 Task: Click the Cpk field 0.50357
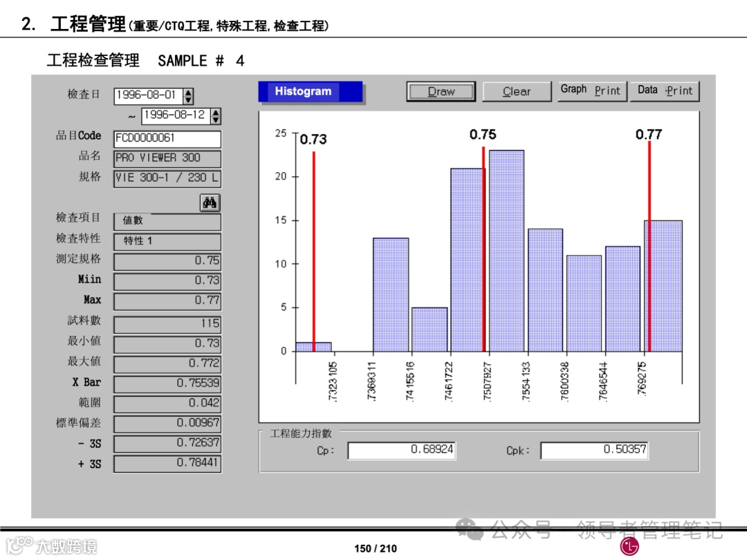coord(595,451)
